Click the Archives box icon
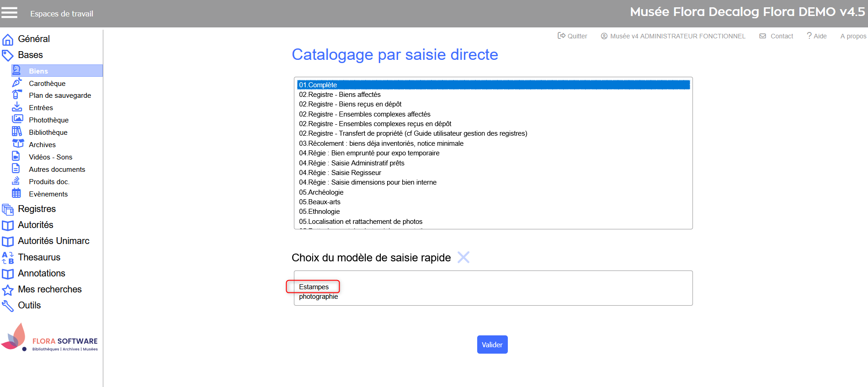This screenshot has width=868, height=387. tap(17, 144)
